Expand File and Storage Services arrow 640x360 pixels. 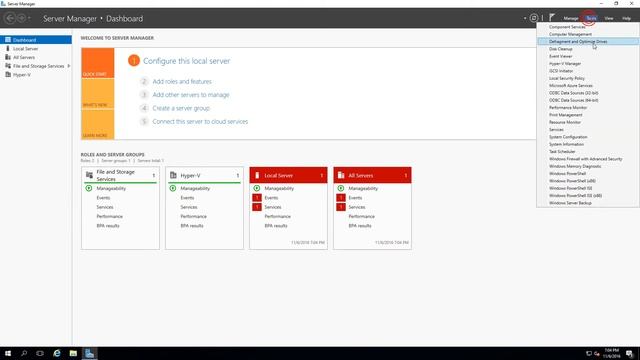click(x=69, y=66)
